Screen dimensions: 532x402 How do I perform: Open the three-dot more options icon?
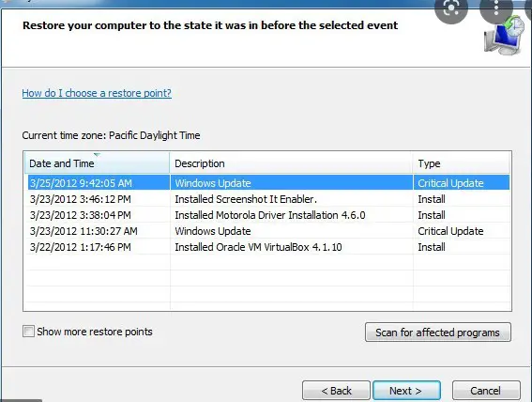496,8
